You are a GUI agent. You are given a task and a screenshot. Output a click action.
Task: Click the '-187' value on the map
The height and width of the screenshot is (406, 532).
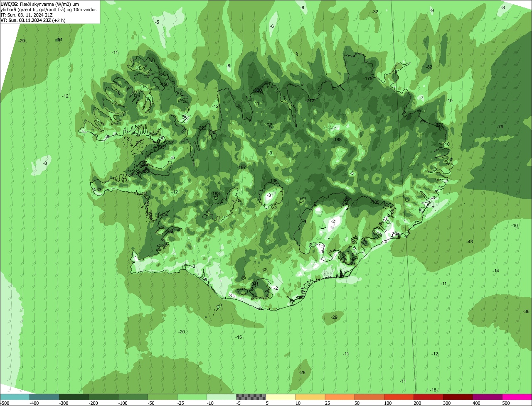click(242, 167)
